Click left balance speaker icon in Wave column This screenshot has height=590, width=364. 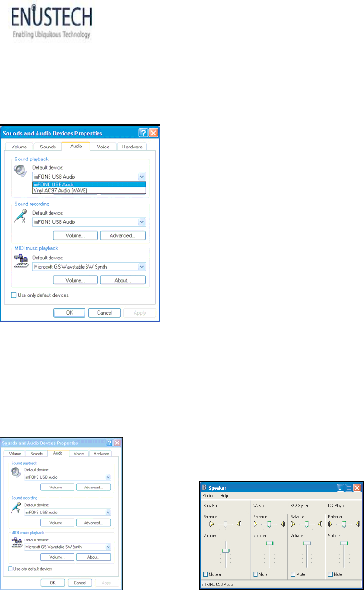point(255,524)
